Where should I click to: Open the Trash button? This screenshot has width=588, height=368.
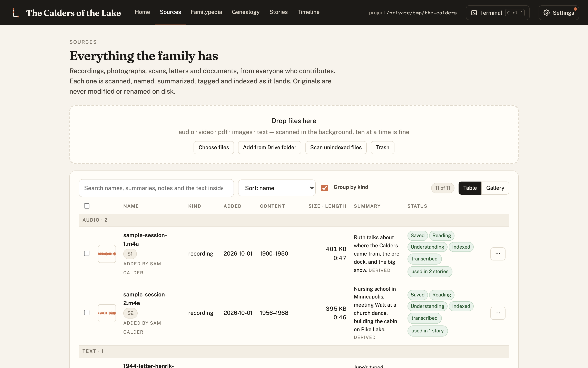[382, 147]
